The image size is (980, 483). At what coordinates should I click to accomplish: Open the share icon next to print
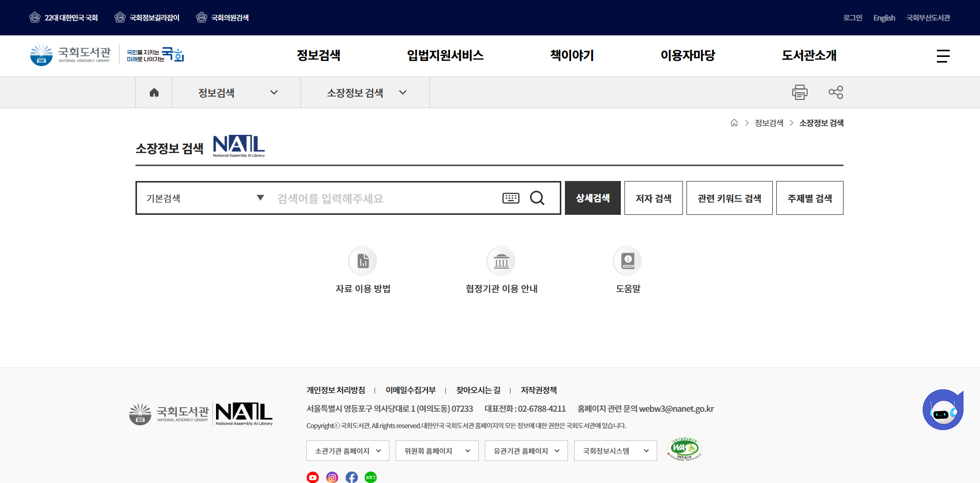836,92
